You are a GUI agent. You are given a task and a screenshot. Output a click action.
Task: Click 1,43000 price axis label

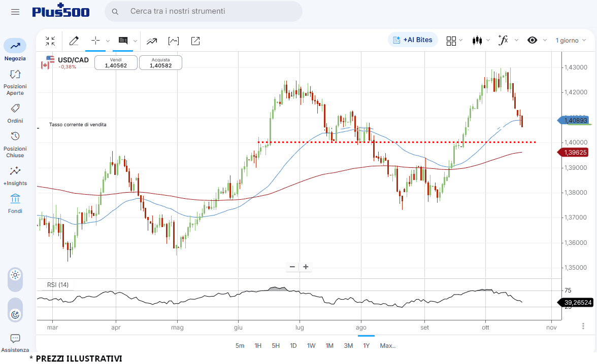tap(576, 67)
